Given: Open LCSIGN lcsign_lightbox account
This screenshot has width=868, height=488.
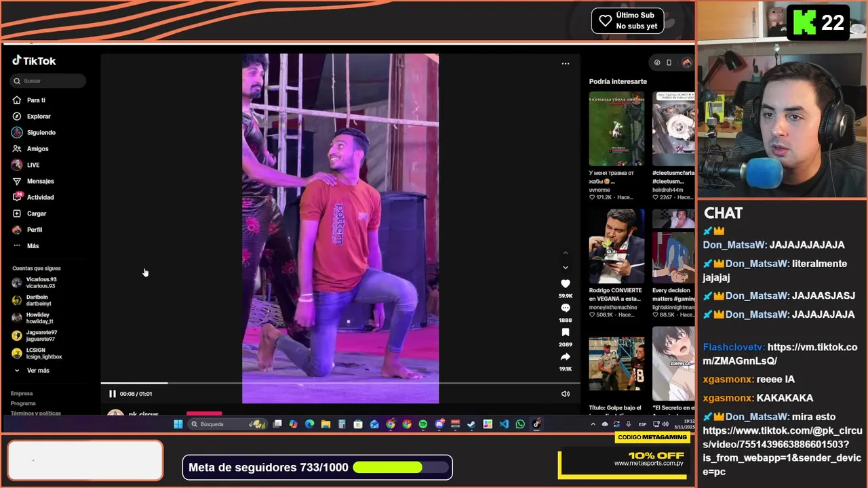Looking at the screenshot, I should pyautogui.click(x=37, y=353).
